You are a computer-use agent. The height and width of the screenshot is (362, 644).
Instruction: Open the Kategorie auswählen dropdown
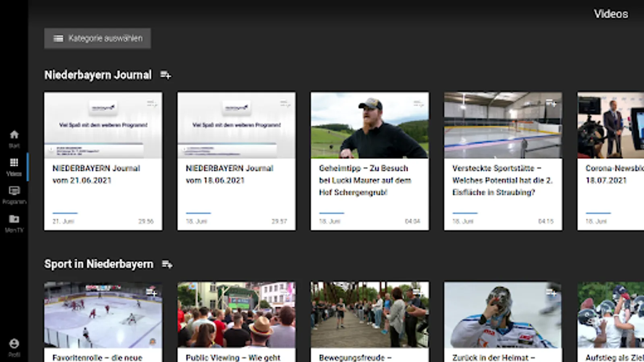(x=97, y=38)
